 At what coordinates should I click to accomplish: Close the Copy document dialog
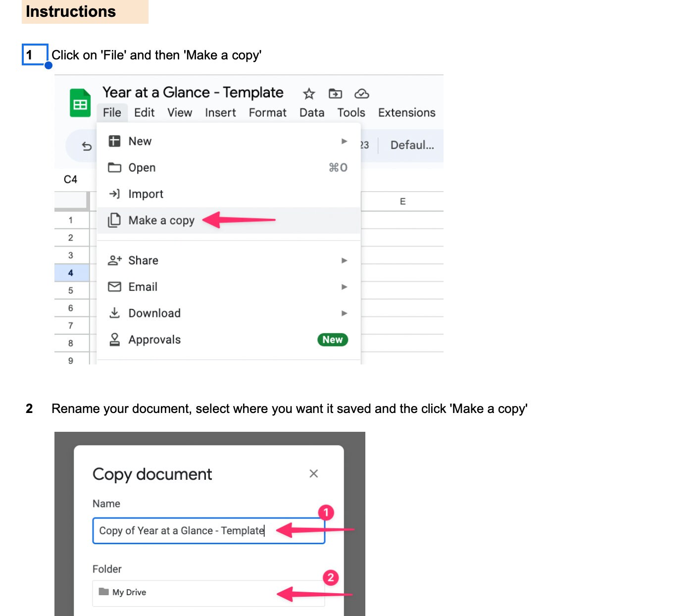click(314, 473)
